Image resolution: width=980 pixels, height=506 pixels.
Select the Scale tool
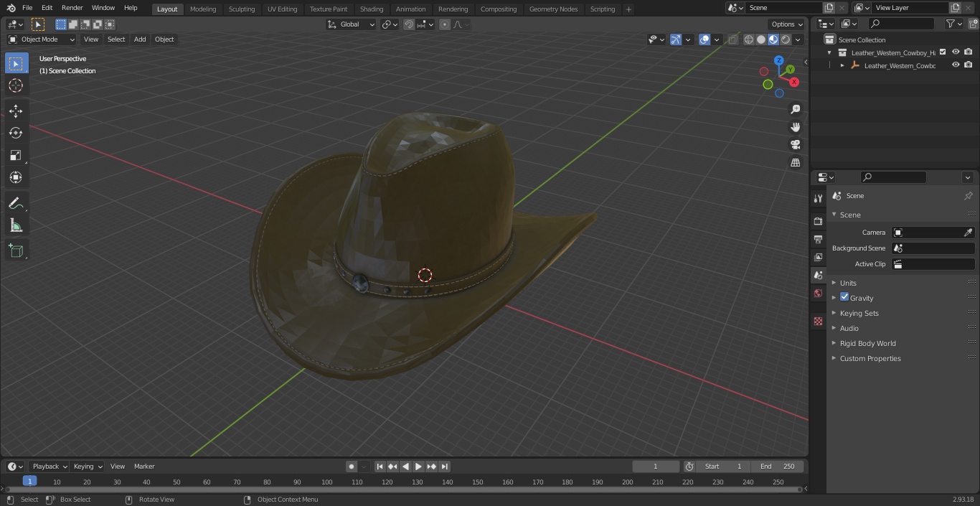pyautogui.click(x=16, y=155)
